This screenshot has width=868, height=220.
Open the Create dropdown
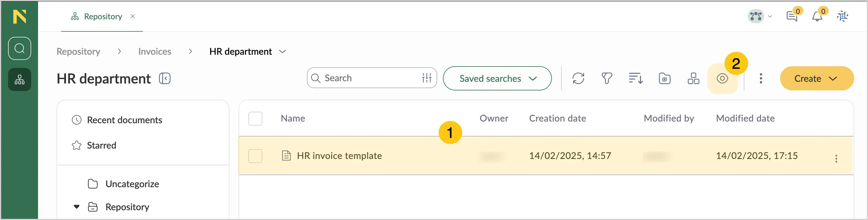pos(817,79)
